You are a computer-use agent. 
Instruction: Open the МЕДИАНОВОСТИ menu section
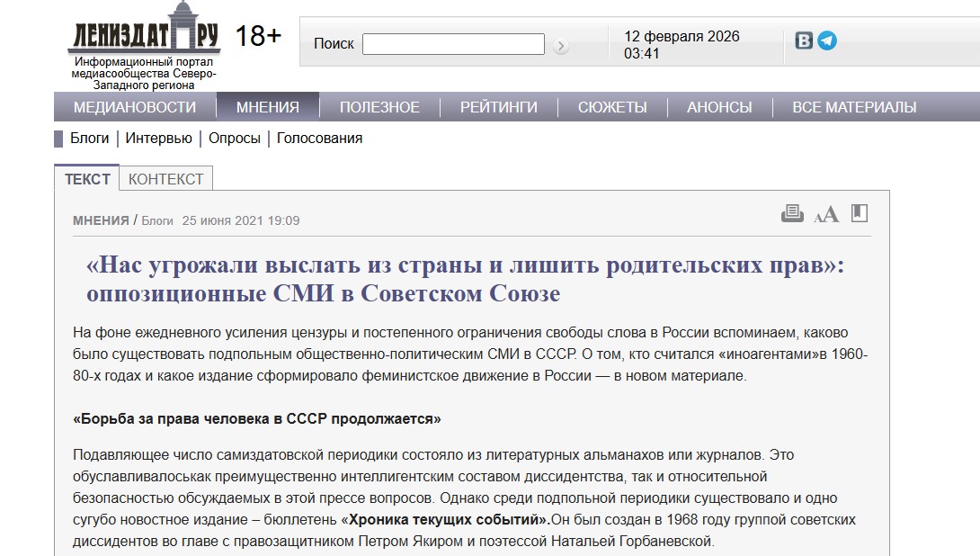[135, 107]
